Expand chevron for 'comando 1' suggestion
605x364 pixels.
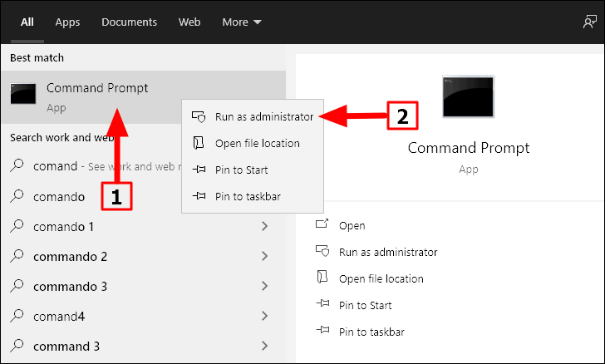pyautogui.click(x=264, y=226)
